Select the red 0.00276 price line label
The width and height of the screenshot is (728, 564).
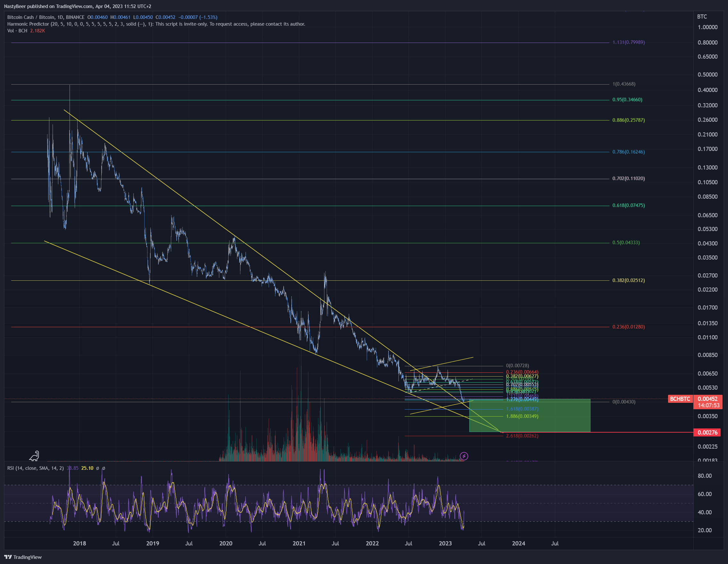pyautogui.click(x=707, y=432)
